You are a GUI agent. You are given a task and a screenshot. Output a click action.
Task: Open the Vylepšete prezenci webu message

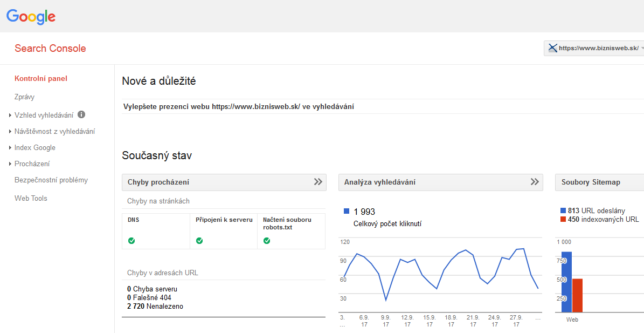pyautogui.click(x=239, y=107)
